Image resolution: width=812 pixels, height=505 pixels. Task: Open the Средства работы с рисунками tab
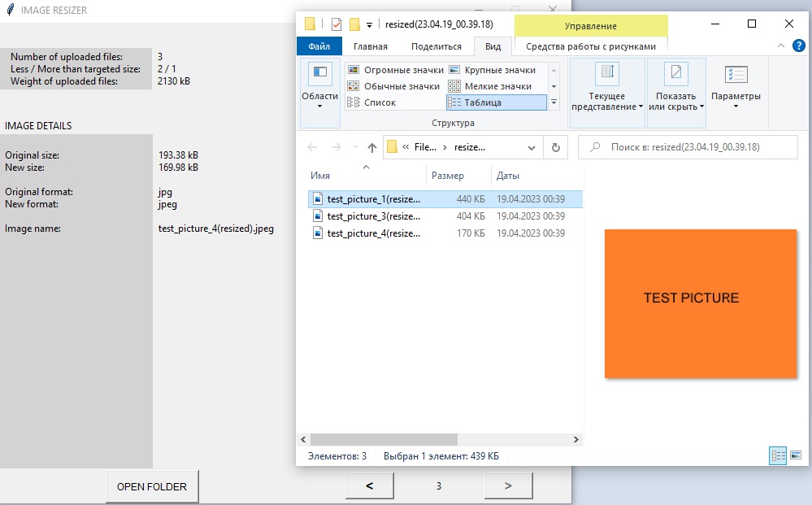tap(590, 46)
